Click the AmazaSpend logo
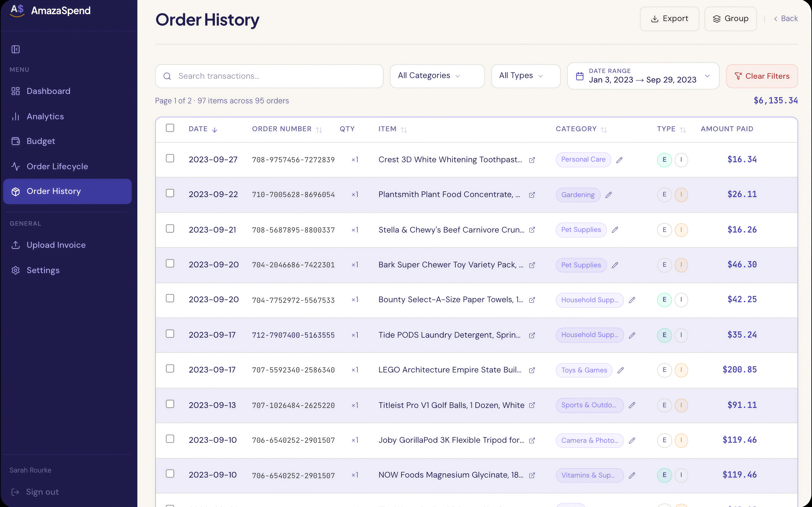The width and height of the screenshot is (812, 507). coord(50,11)
